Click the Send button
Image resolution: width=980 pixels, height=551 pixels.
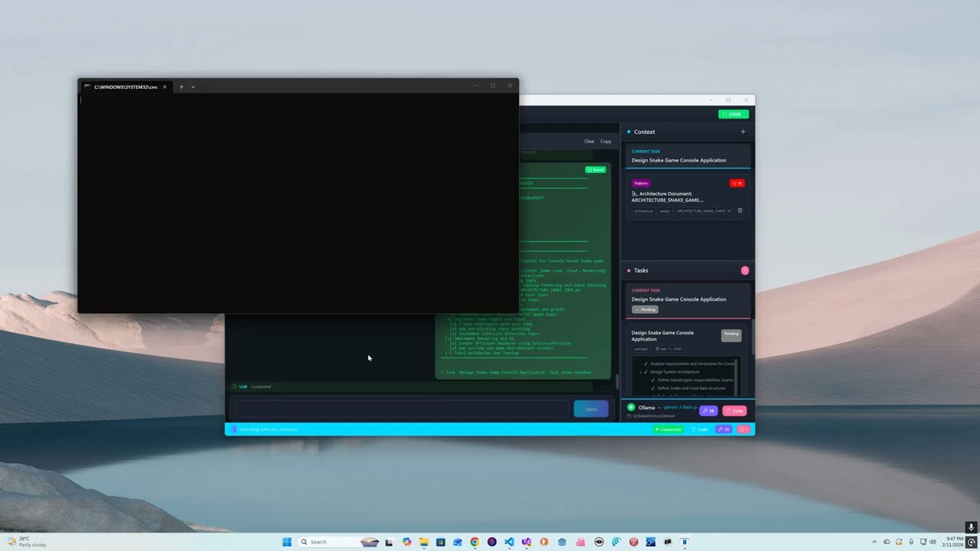pyautogui.click(x=591, y=409)
